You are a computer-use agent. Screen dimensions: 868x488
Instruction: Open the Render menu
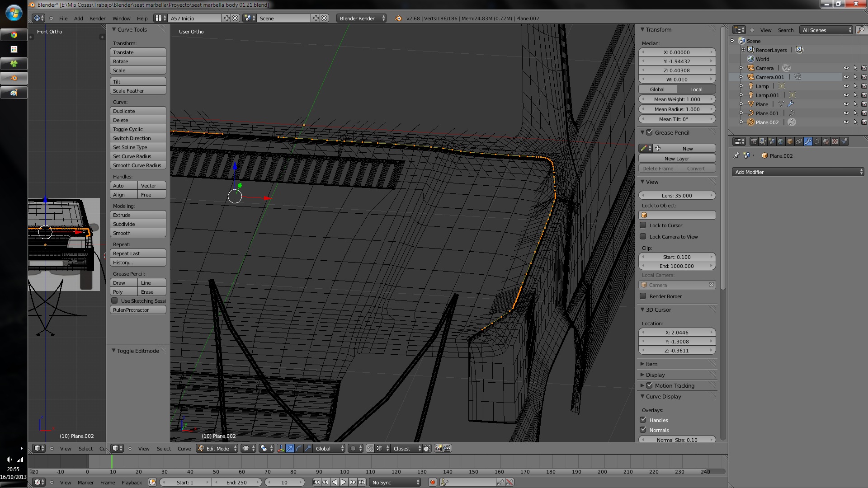click(97, 19)
